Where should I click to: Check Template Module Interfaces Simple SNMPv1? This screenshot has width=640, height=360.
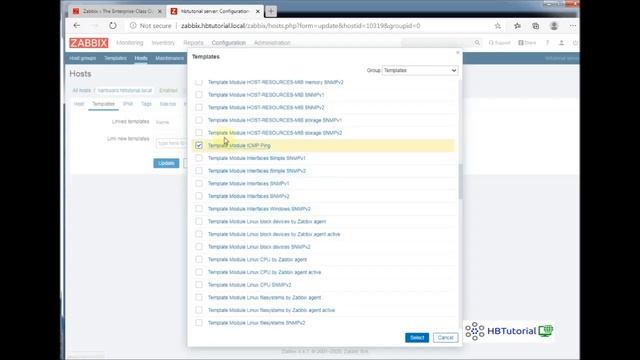[199, 158]
